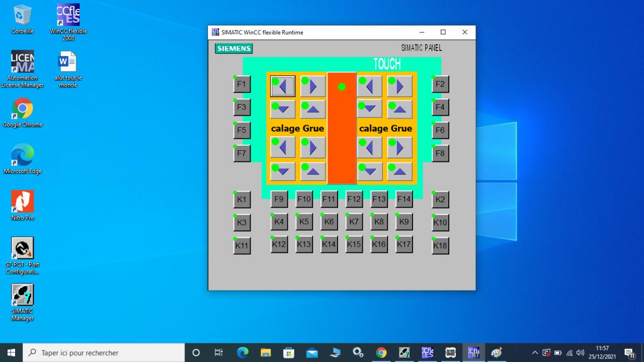Select the Automation License Manager desktop icon
The image size is (644, 362).
click(x=23, y=69)
